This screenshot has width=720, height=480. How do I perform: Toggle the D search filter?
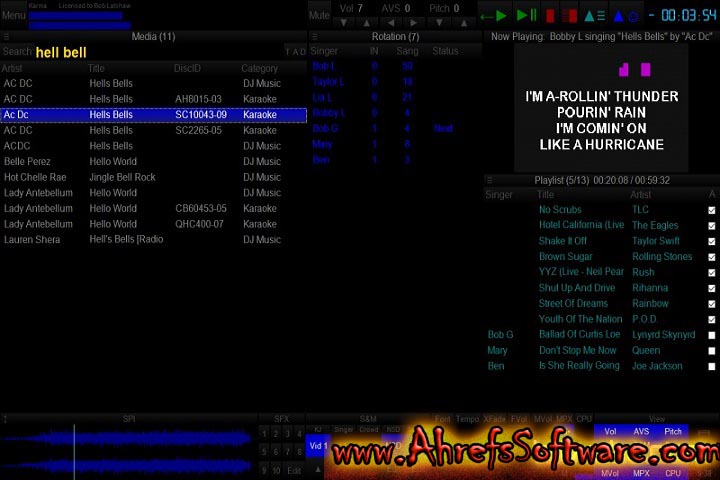[x=302, y=52]
